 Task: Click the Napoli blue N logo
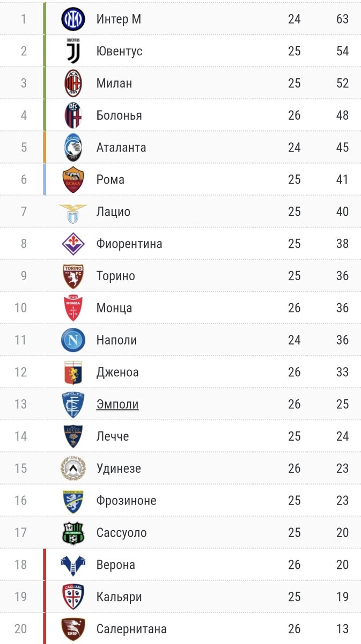click(x=73, y=340)
